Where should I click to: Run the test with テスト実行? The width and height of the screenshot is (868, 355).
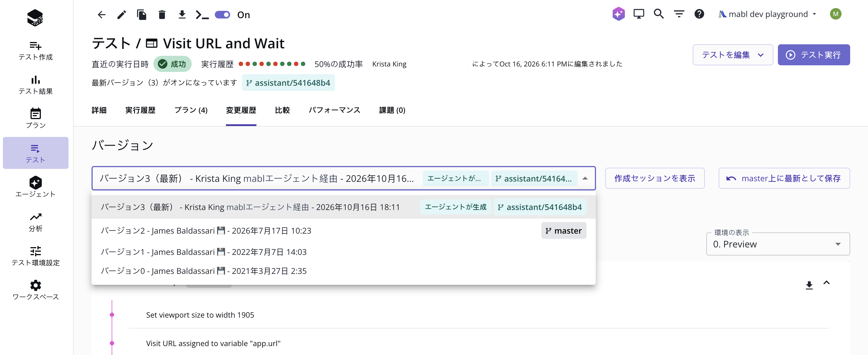(x=814, y=55)
